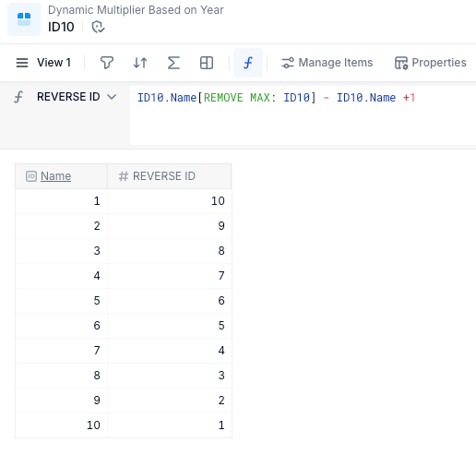The image size is (476, 467).
Task: Click the Manage Items button
Action: coord(327,63)
